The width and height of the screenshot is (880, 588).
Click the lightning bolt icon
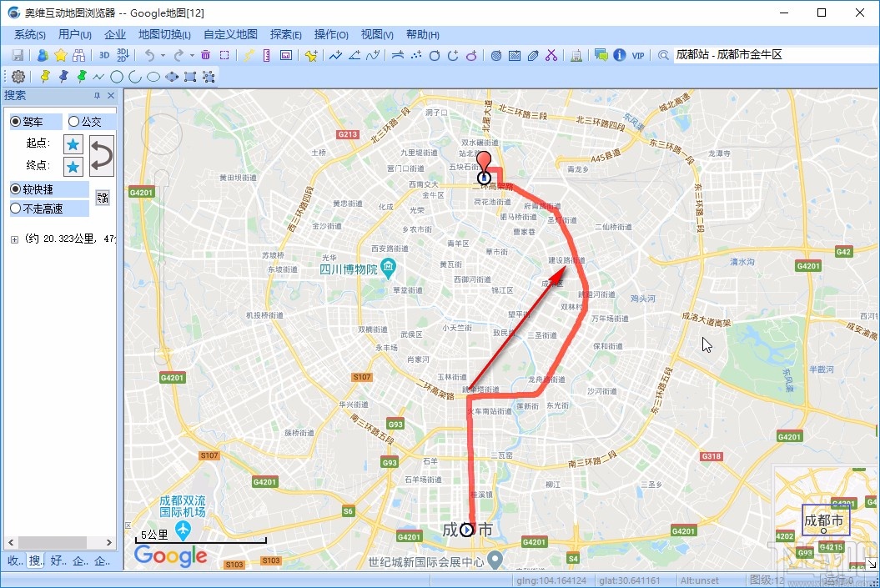pyautogui.click(x=249, y=55)
